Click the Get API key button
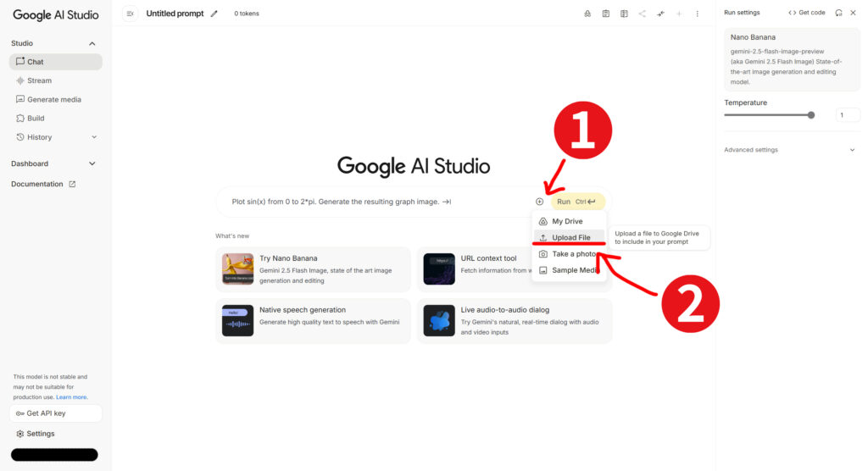This screenshot has height=471, width=868. 55,413
